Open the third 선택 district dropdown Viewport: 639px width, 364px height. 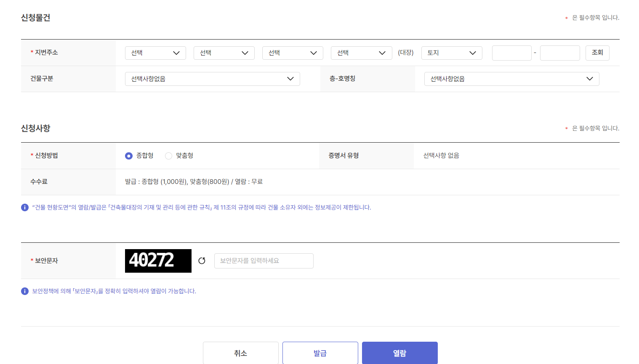pos(293,53)
